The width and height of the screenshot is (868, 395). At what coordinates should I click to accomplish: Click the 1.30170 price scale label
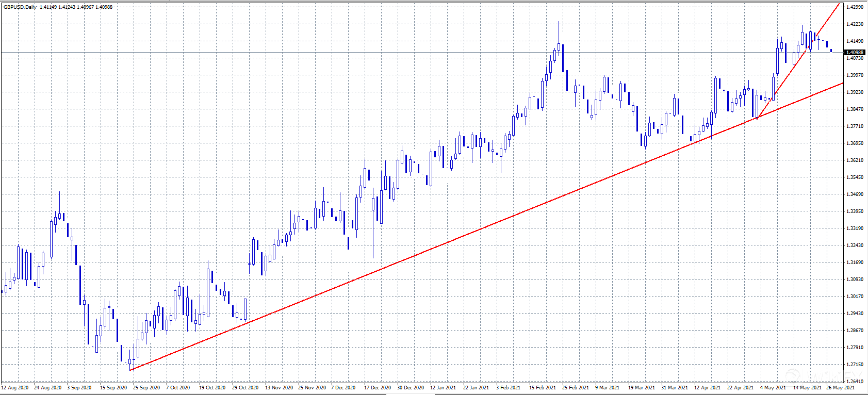pyautogui.click(x=855, y=297)
